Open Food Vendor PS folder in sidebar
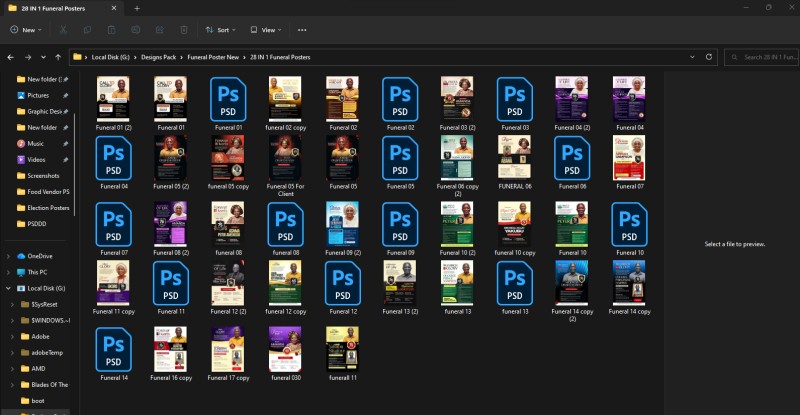The width and height of the screenshot is (800, 415). point(42,192)
